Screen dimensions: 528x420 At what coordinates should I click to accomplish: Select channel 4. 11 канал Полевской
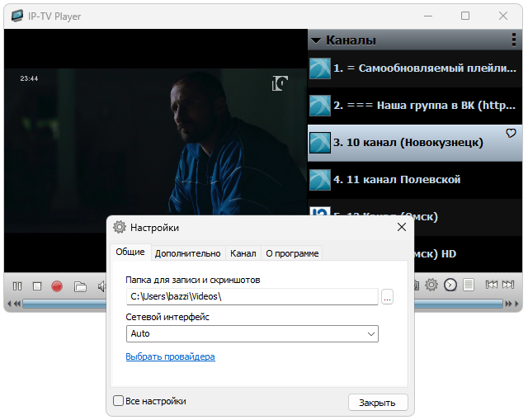pos(415,180)
